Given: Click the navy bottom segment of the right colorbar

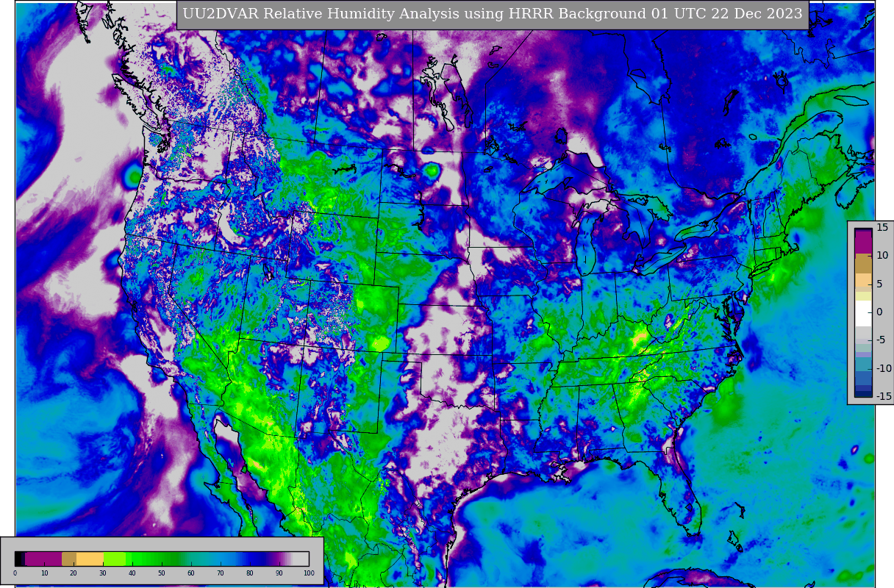Looking at the screenshot, I should point(863,393).
